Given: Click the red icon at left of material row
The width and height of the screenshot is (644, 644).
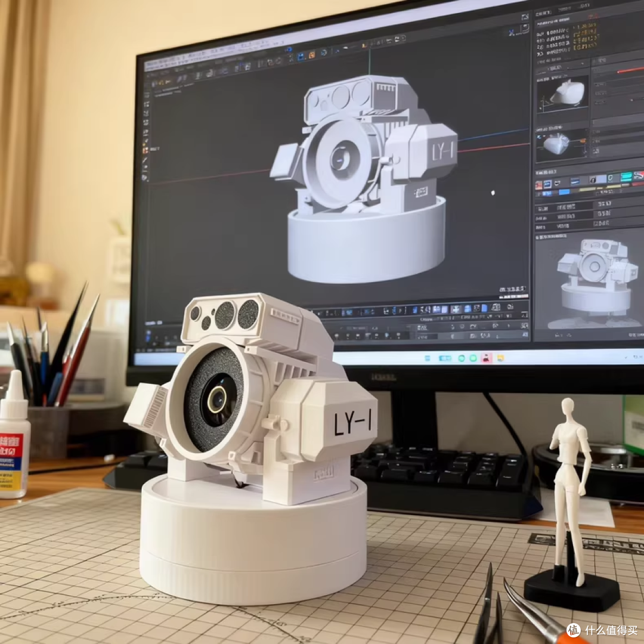Looking at the screenshot, I should click(538, 185).
